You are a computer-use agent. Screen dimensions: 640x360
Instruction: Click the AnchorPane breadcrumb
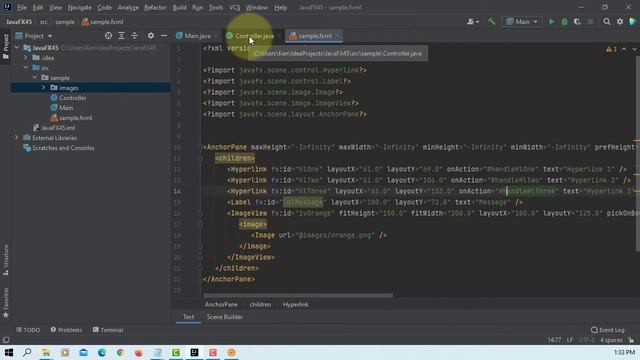(221, 304)
